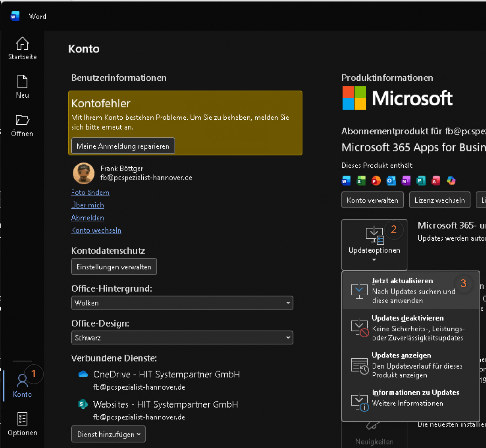
Task: Click the Outlook app icon
Action: coord(391,181)
